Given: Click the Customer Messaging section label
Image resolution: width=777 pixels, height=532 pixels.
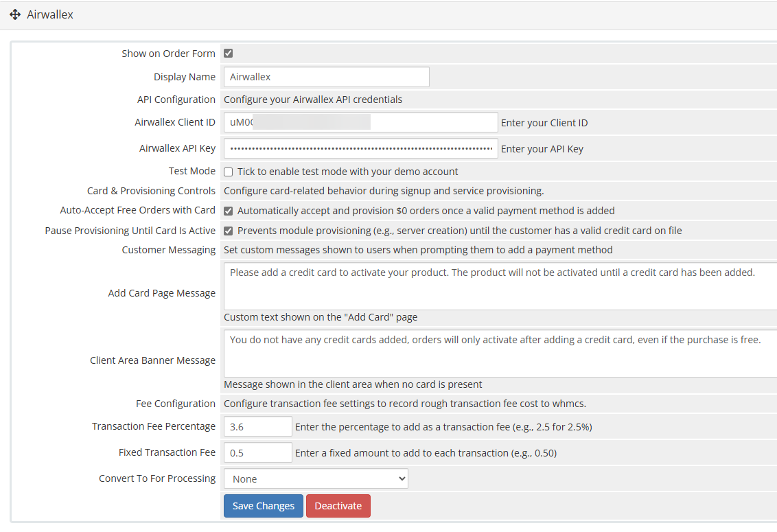Looking at the screenshot, I should (x=168, y=250).
